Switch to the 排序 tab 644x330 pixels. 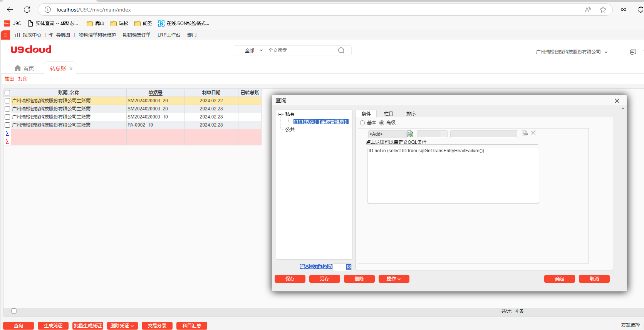click(411, 114)
